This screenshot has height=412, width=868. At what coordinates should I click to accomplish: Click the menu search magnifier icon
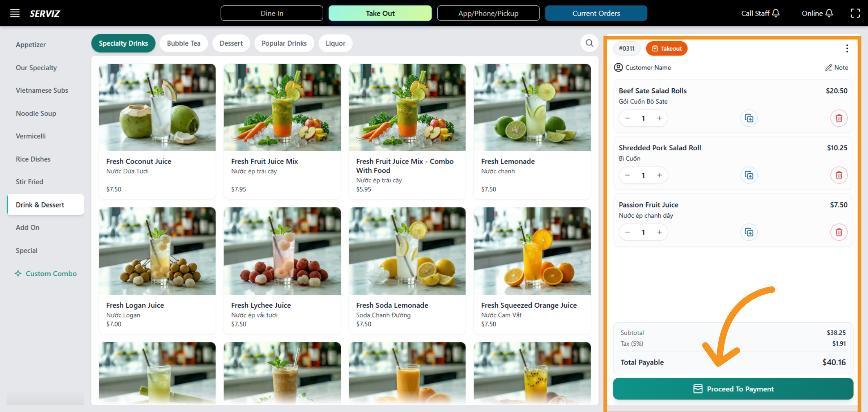click(x=589, y=43)
